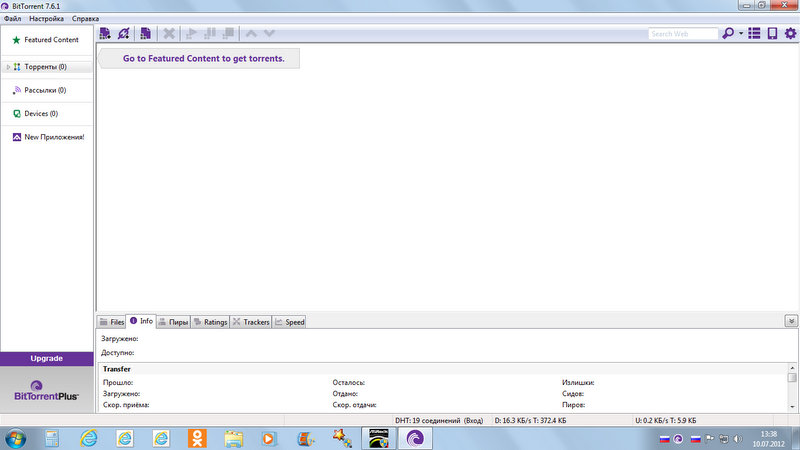Screen dimensions: 800x450
Task: Switch to the Ratings tab
Action: 210,322
